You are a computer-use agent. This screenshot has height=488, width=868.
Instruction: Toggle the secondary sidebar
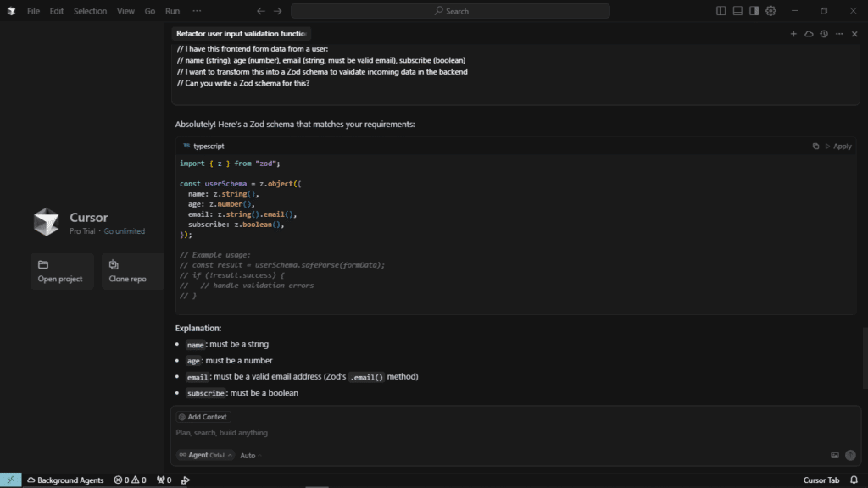[x=754, y=11]
